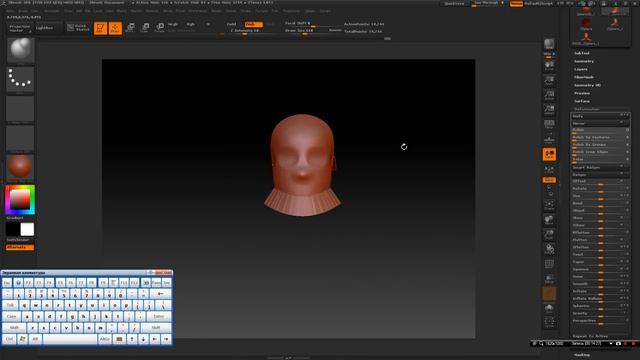Expand the Preview subpalette
The width and height of the screenshot is (640, 360).
tap(582, 93)
